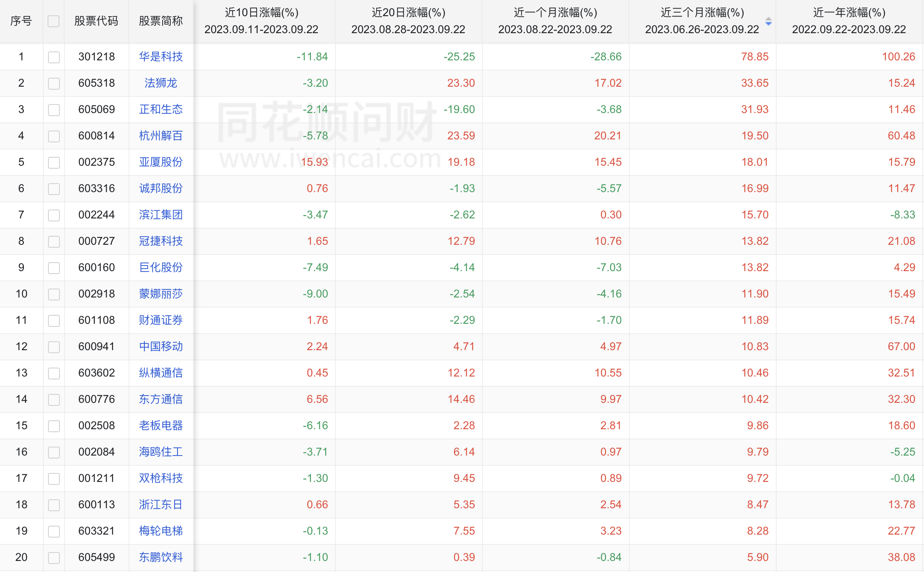Image resolution: width=924 pixels, height=572 pixels.
Task: Click the -11.84 ten-day change value
Action: pos(312,57)
